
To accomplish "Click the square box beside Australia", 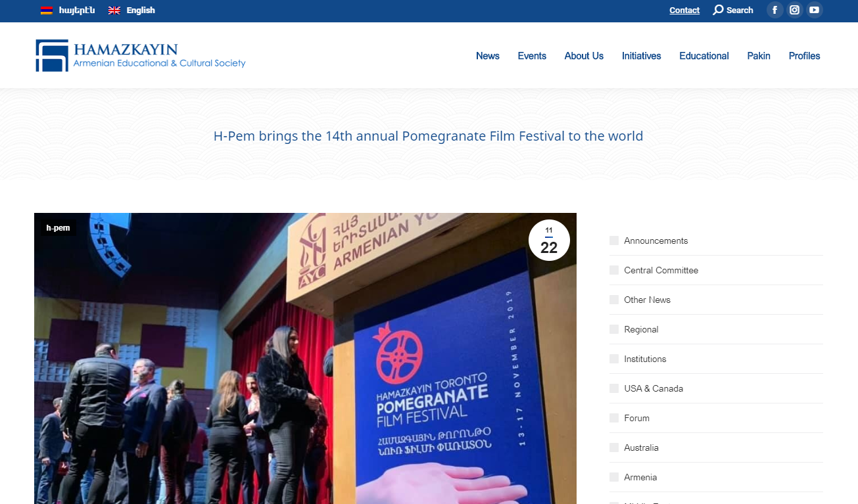I will pos(614,447).
